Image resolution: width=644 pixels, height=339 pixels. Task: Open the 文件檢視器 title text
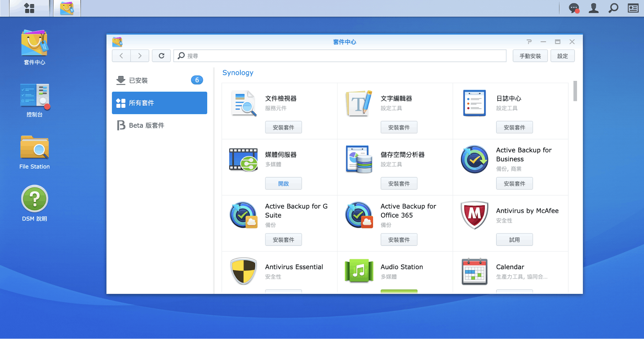281,98
